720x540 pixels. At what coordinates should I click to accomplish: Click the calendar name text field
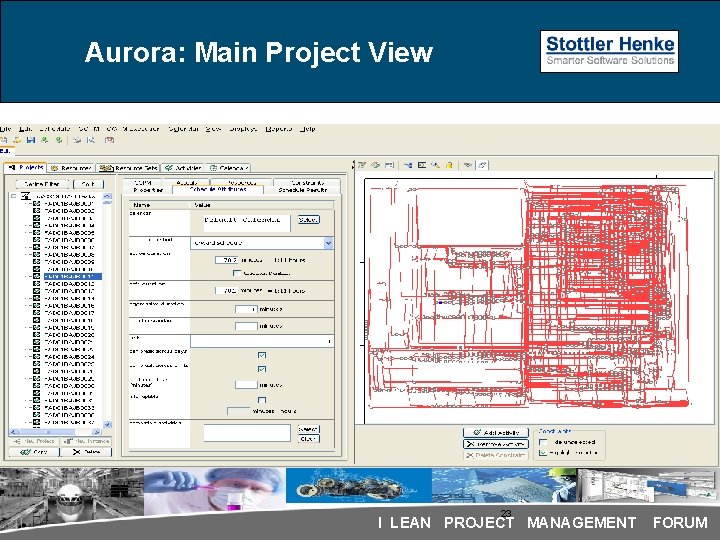tap(247, 223)
